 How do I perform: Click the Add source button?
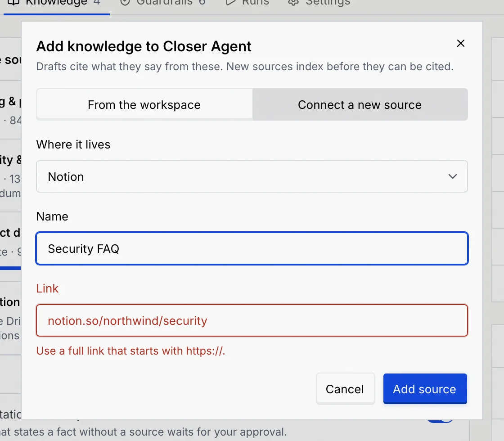pos(425,389)
